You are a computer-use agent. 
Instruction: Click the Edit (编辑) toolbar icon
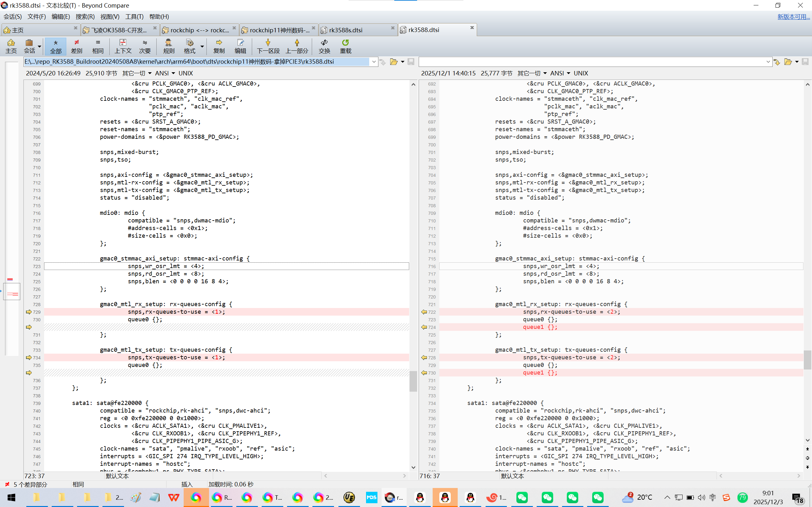pos(240,46)
